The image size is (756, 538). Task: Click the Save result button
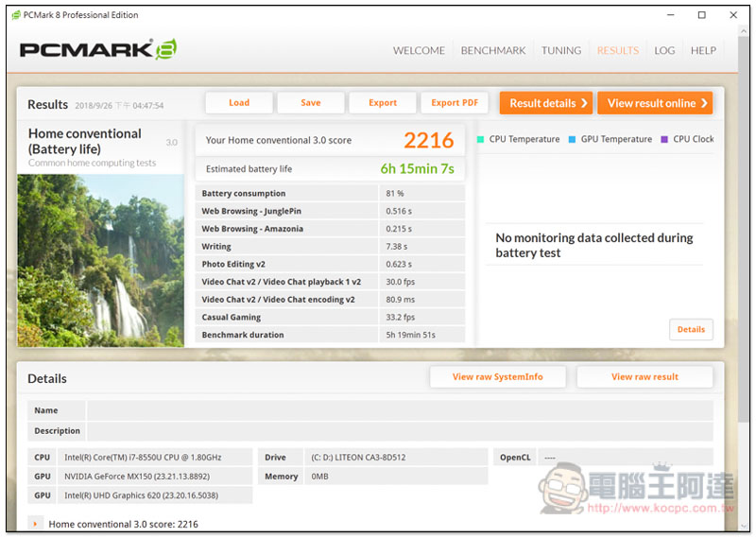coord(311,103)
